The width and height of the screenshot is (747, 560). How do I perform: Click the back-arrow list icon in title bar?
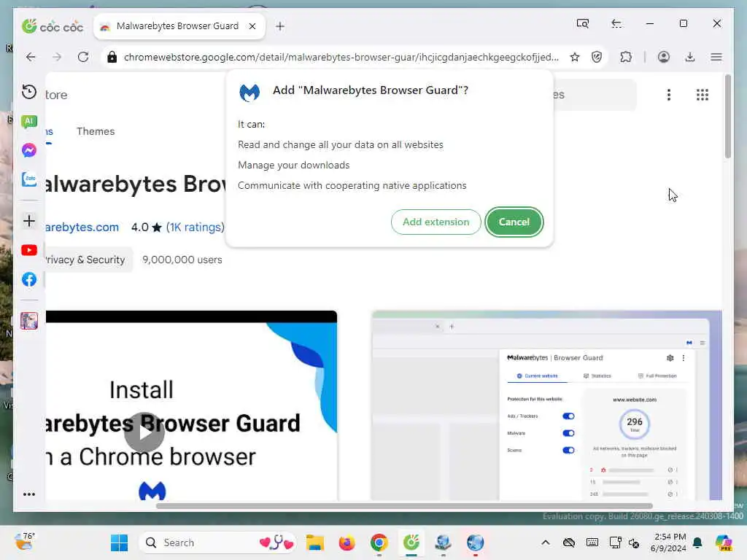[x=616, y=23]
